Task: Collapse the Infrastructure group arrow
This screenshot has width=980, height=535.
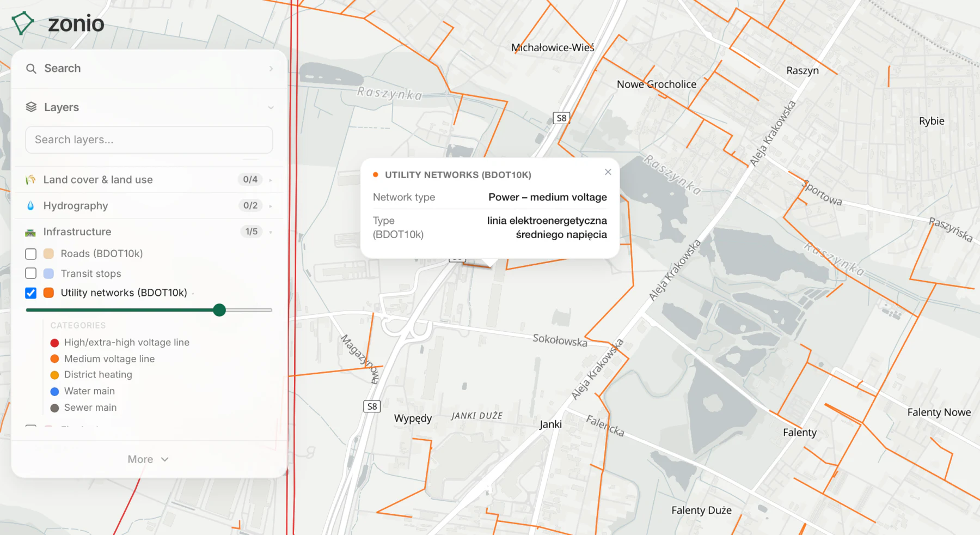Action: point(271,232)
